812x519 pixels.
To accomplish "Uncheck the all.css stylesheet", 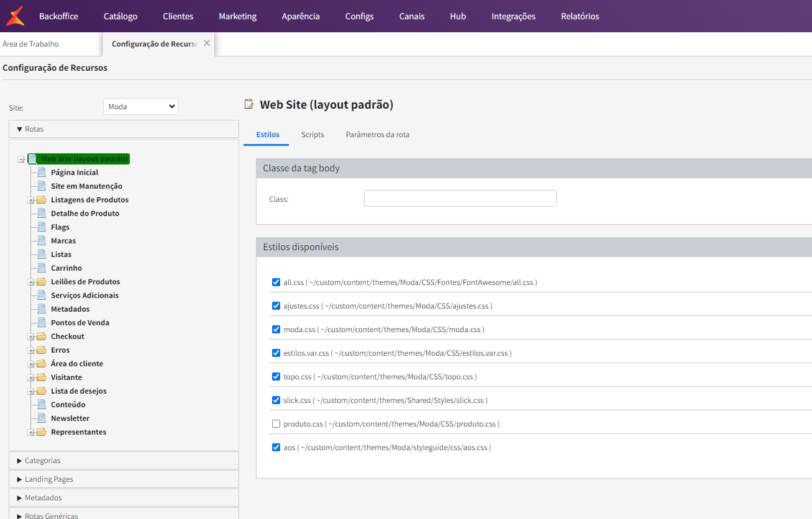I will click(276, 282).
